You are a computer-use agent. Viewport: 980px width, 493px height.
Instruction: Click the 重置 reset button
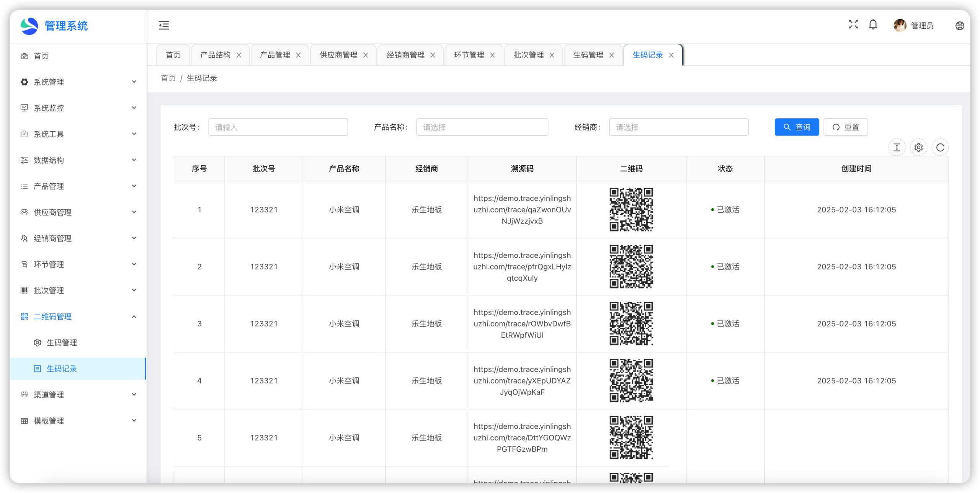[x=845, y=127]
